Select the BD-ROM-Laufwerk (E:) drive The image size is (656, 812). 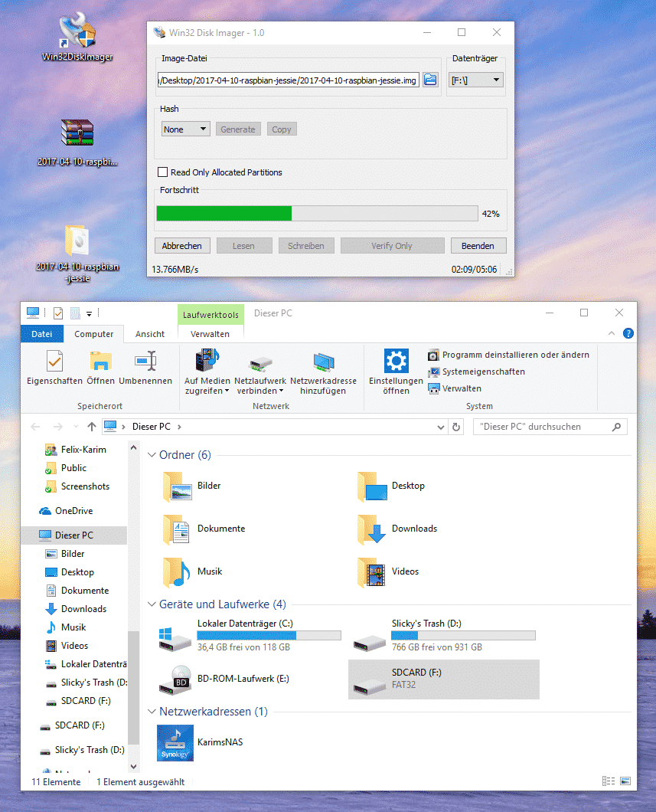(175, 679)
